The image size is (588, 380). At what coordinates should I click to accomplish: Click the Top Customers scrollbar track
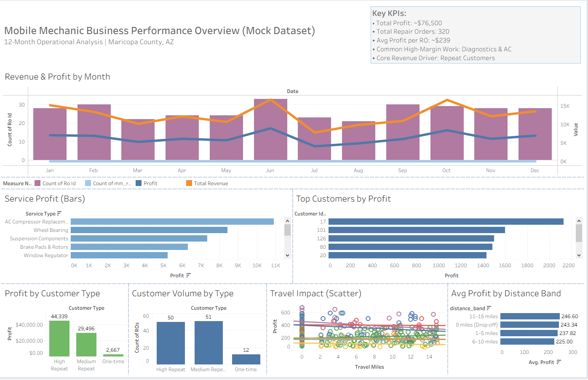tap(579, 246)
